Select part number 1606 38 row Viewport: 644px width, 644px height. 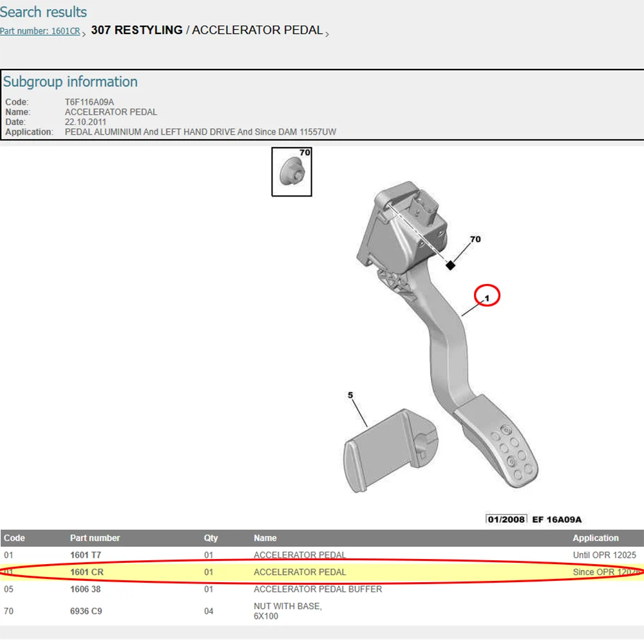pyautogui.click(x=322, y=589)
